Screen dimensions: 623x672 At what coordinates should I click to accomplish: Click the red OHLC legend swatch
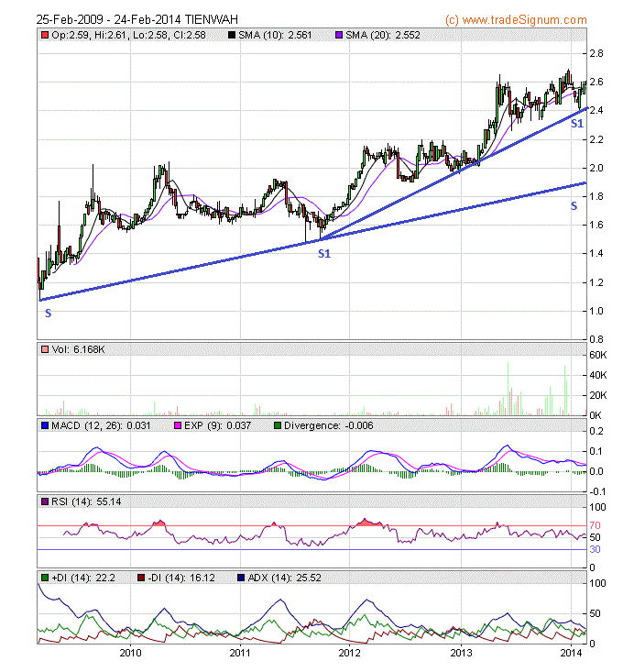pyautogui.click(x=45, y=35)
